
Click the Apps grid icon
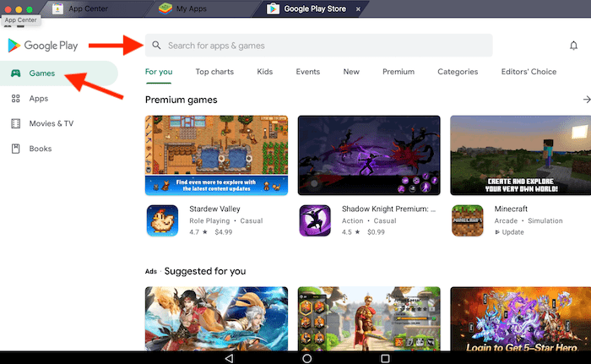tap(15, 99)
